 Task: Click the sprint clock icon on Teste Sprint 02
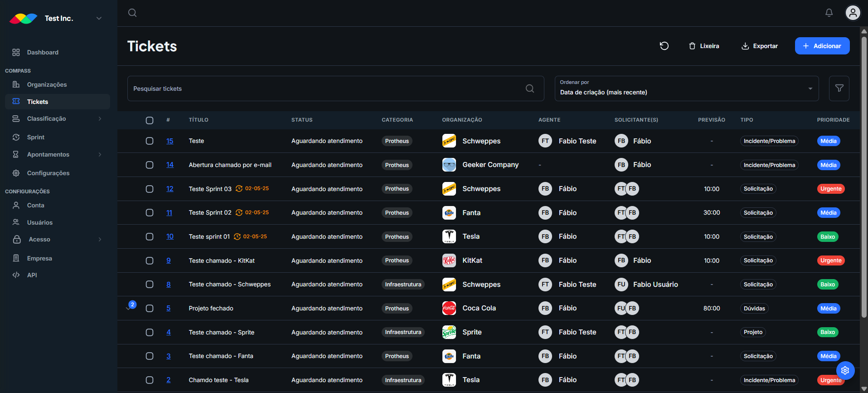coord(239,212)
